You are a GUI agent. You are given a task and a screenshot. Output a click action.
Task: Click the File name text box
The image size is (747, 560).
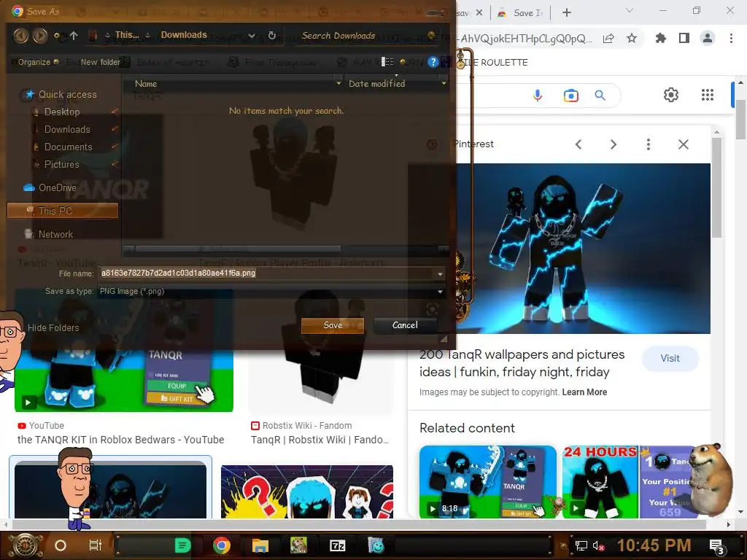pos(267,273)
